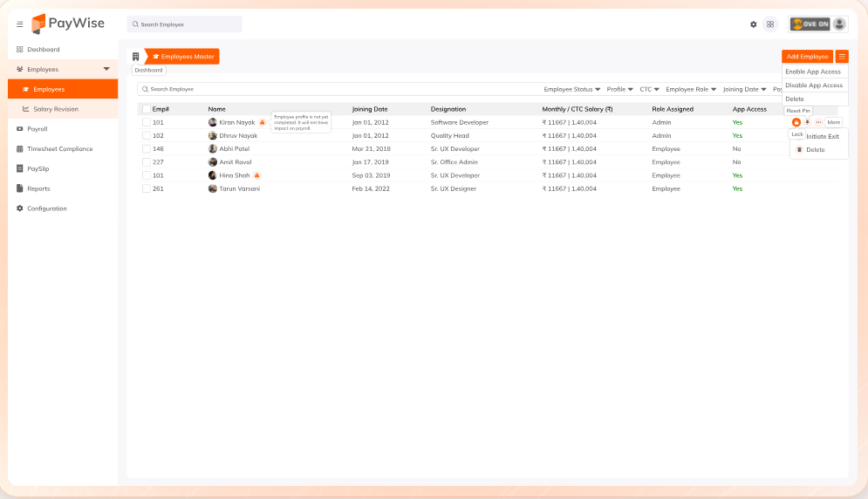The image size is (868, 499).
Task: Check the box for employee 146 Abhi Patel
Action: click(147, 149)
